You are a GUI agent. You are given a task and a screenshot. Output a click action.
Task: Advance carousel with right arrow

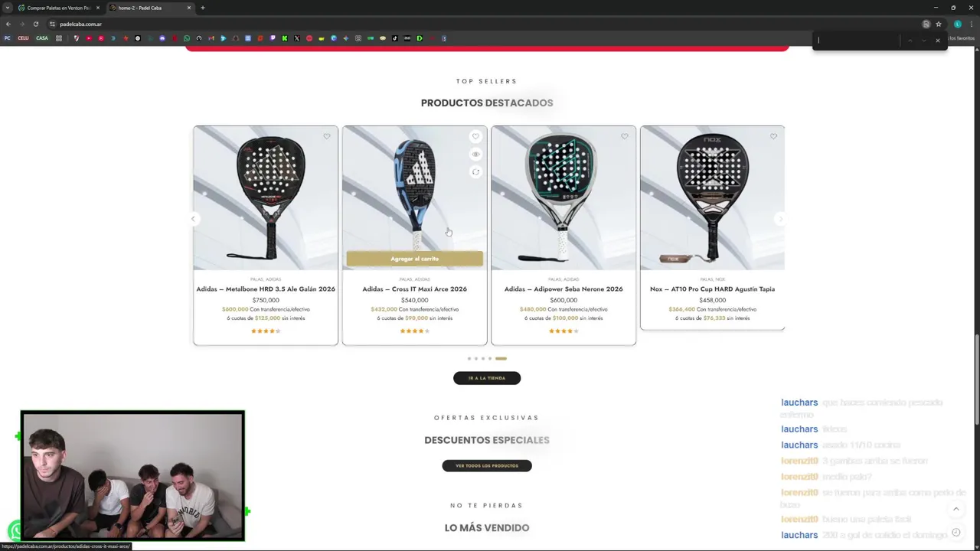point(780,220)
